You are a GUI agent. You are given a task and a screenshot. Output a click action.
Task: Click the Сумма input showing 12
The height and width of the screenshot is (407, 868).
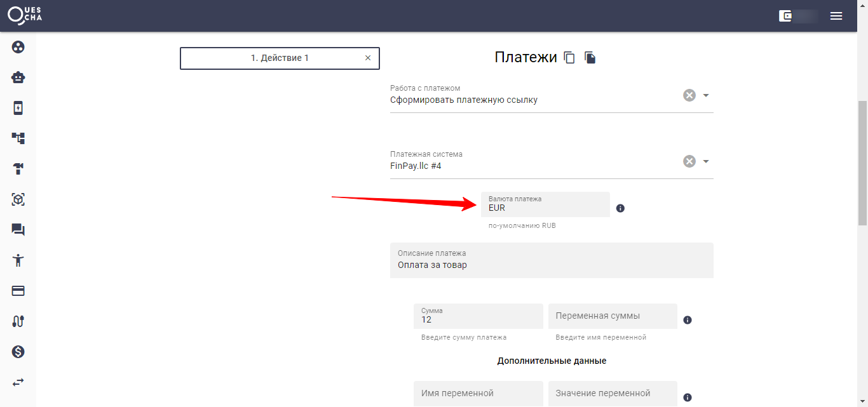tap(478, 316)
